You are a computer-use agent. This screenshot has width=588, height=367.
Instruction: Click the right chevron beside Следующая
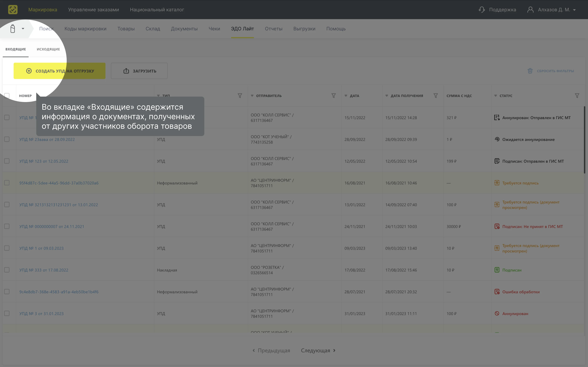[334, 350]
